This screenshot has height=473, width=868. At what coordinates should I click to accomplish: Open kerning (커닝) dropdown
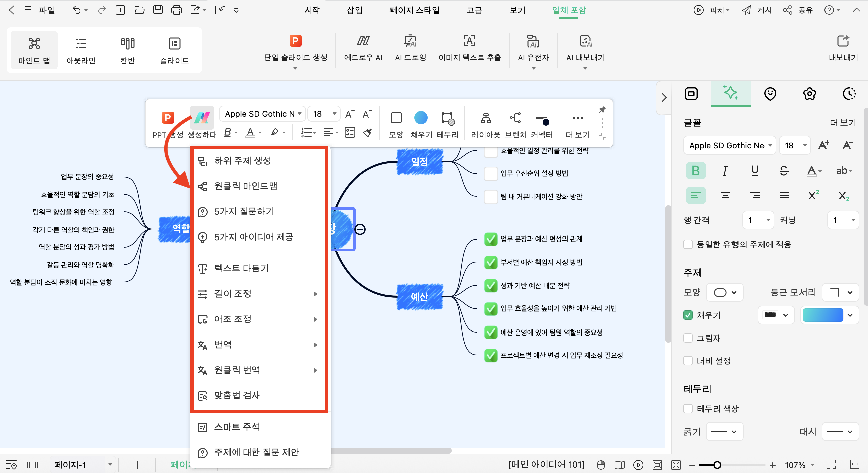[x=843, y=220]
